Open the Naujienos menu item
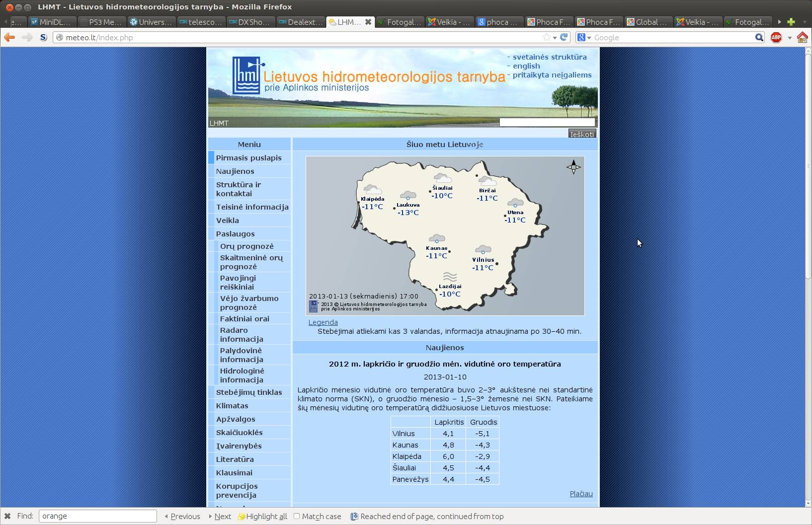 coord(235,171)
